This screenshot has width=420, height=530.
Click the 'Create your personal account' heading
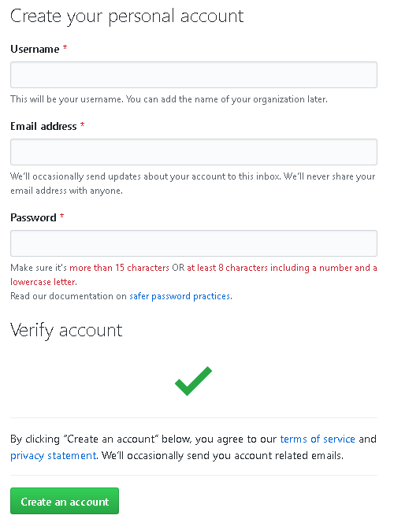[x=127, y=17]
